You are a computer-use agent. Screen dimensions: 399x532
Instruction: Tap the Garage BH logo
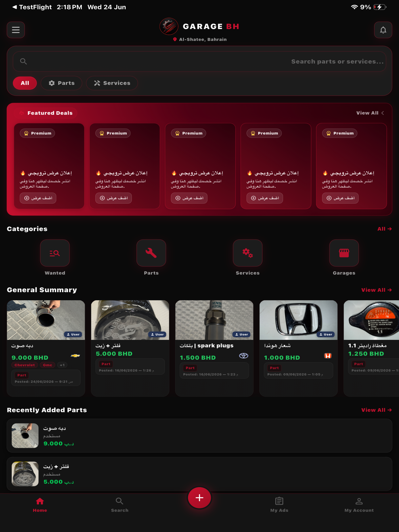click(169, 26)
